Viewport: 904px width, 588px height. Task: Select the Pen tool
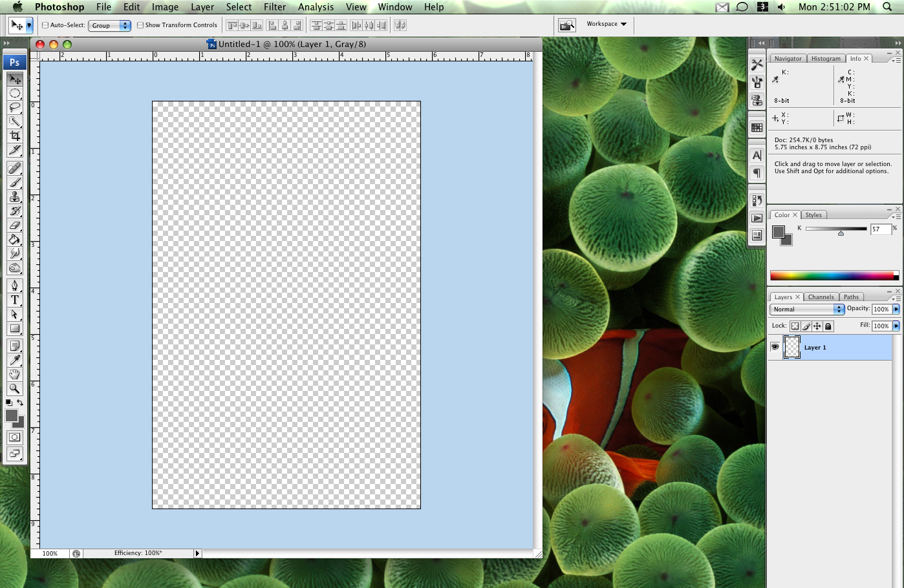(15, 284)
